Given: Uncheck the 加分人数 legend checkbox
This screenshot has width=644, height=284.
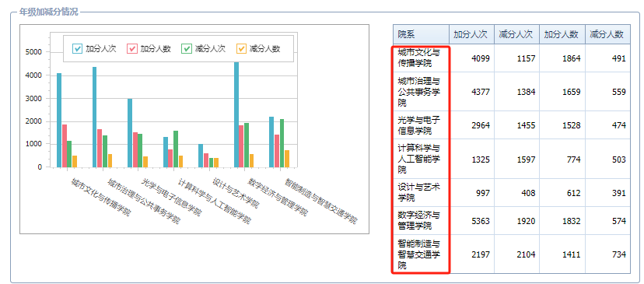Looking at the screenshot, I should coord(132,48).
